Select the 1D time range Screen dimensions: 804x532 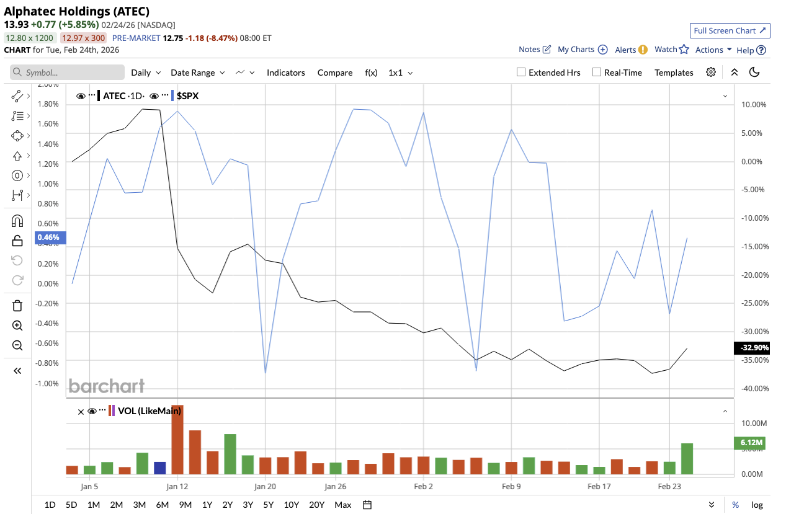[x=50, y=505]
